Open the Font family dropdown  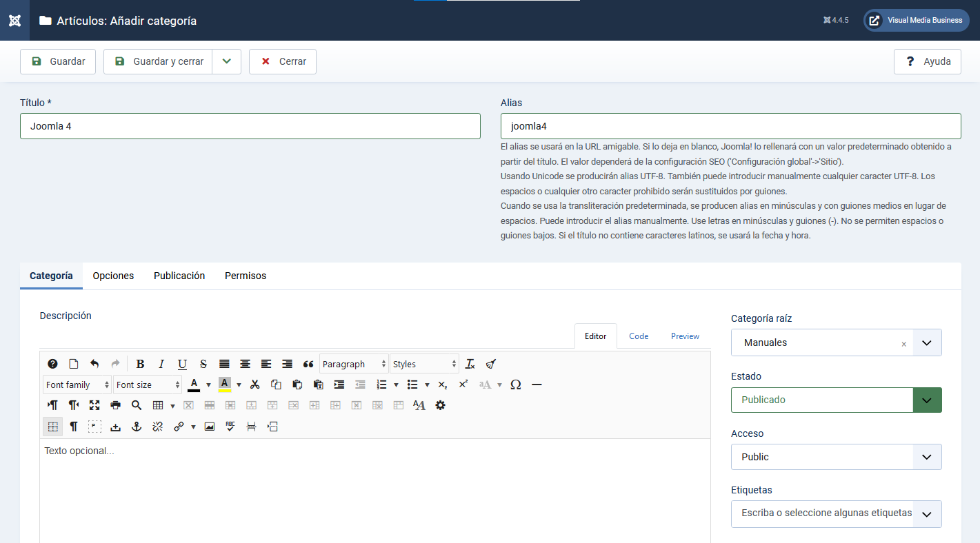77,385
